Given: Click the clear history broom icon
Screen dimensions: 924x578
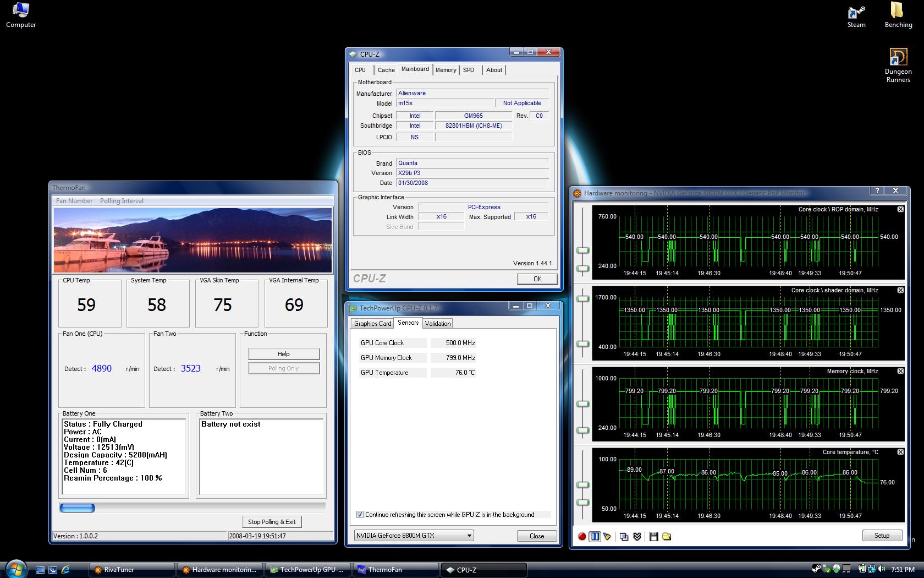Looking at the screenshot, I should click(607, 536).
